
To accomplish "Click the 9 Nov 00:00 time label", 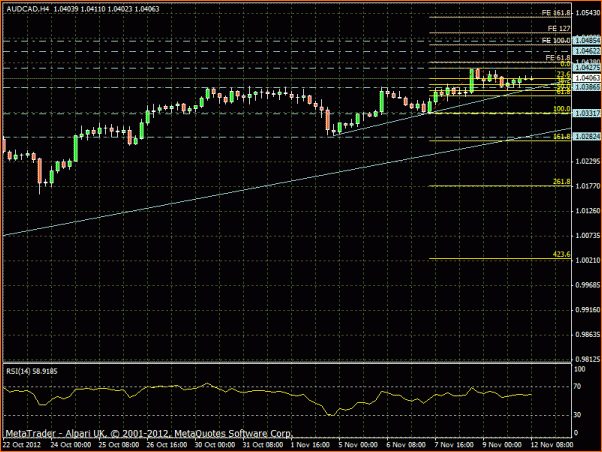I will pyautogui.click(x=502, y=445).
